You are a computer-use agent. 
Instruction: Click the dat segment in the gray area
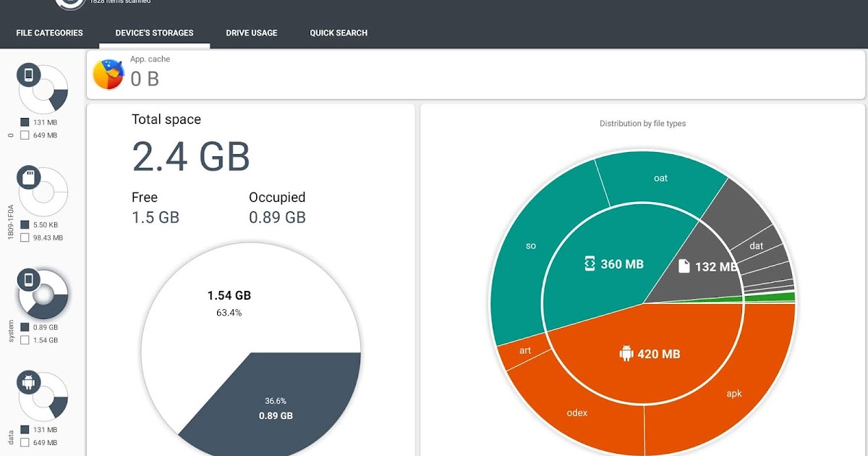click(757, 245)
